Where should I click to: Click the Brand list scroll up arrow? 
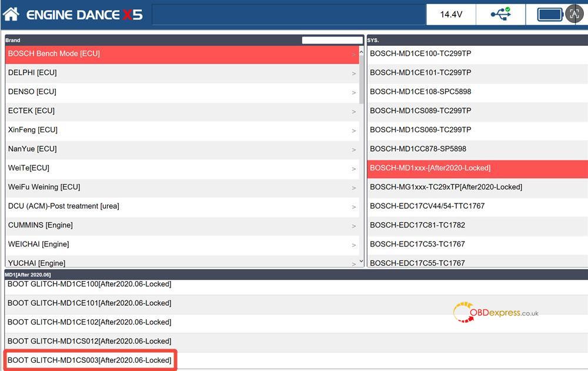(361, 52)
